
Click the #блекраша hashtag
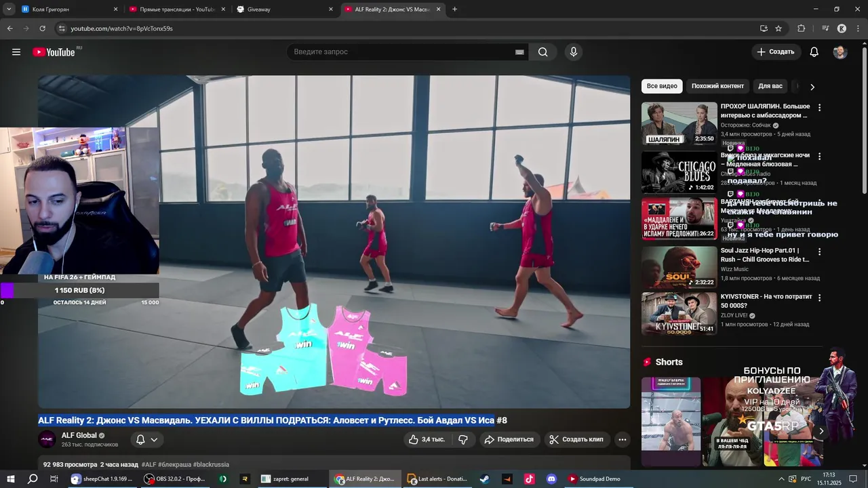pyautogui.click(x=175, y=465)
